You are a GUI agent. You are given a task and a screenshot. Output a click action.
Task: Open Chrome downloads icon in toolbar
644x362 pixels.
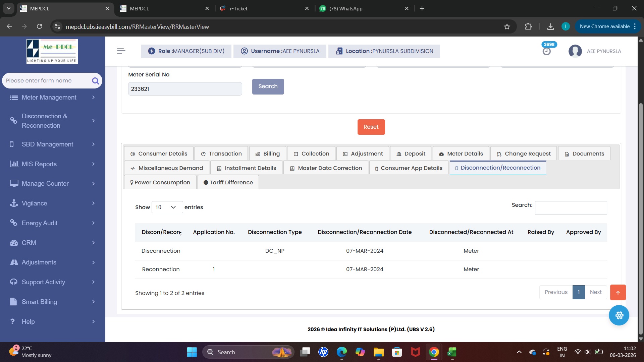tap(550, 26)
